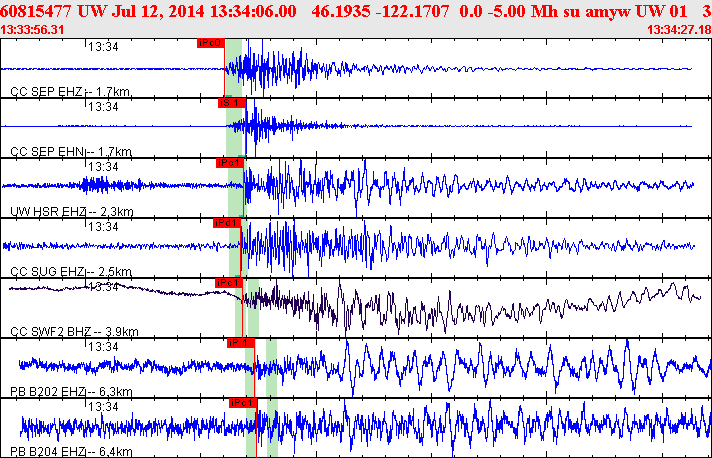This screenshot has height=458, width=712.
Task: Click the PB B204 EHZ station label
Action: [x=72, y=452]
